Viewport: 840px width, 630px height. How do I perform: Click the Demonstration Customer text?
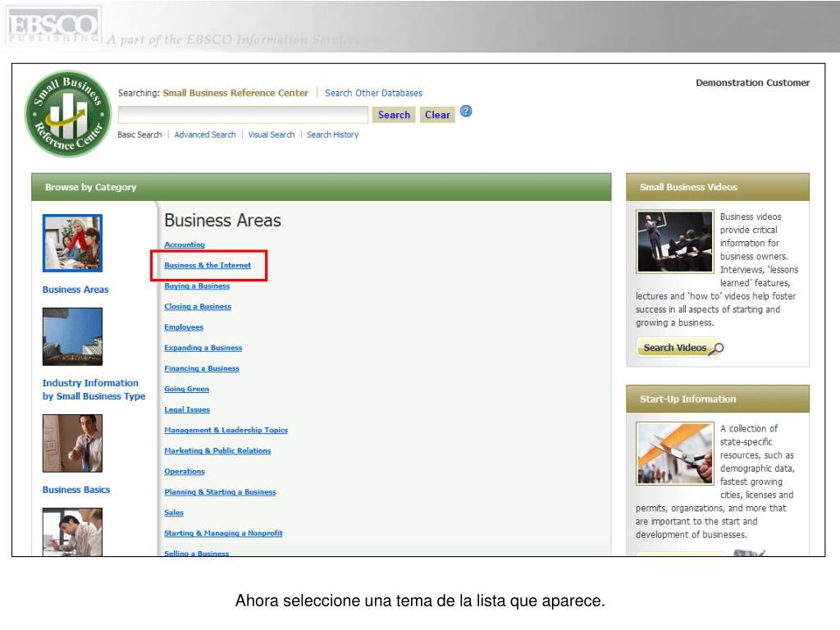(753, 83)
